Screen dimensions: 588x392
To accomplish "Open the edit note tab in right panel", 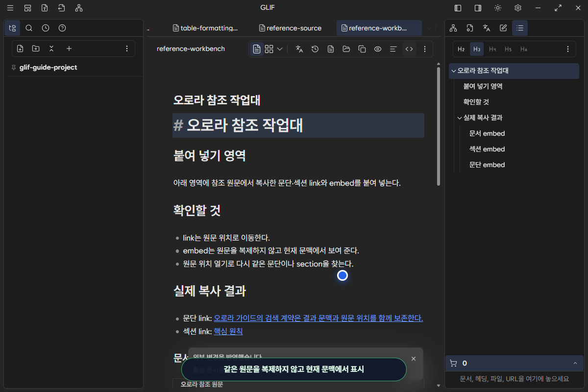I will click(503, 28).
